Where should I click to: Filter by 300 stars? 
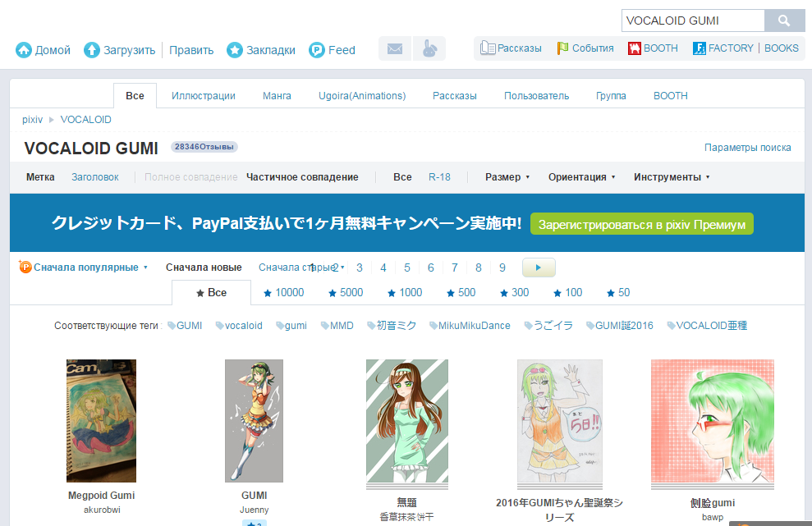514,292
